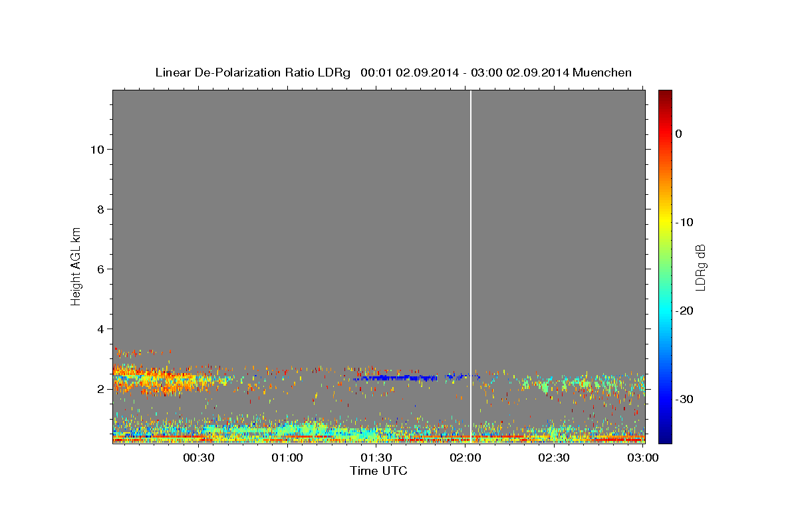Click the height tick label 4
798x532 pixels.
pos(102,329)
